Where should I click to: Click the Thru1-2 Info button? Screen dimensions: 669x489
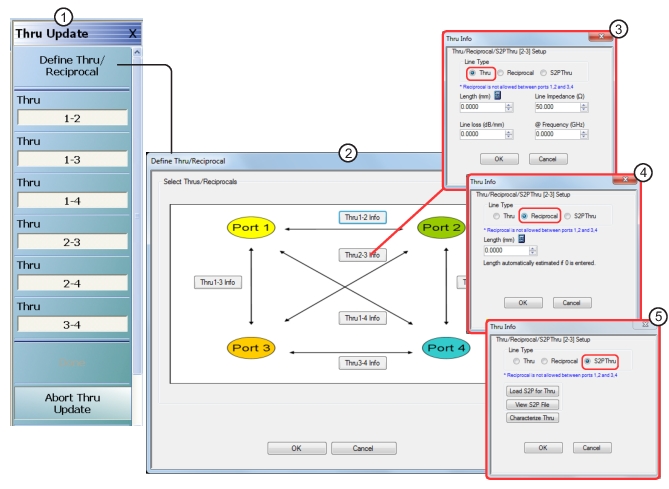pos(363,217)
